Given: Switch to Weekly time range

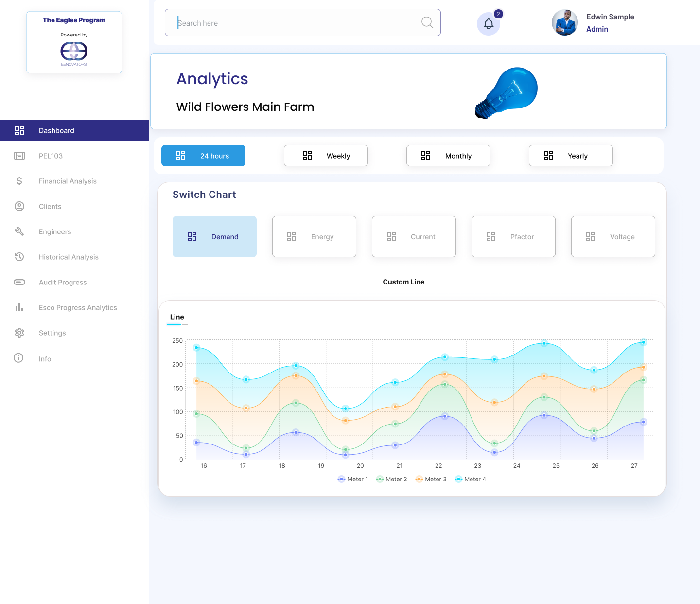Looking at the screenshot, I should tap(326, 156).
